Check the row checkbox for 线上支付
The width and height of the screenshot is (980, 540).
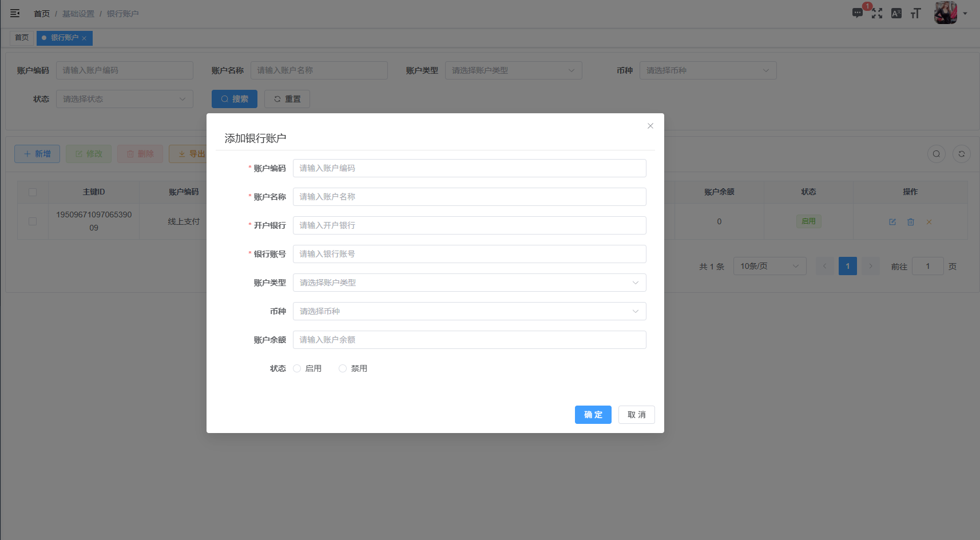(x=33, y=221)
